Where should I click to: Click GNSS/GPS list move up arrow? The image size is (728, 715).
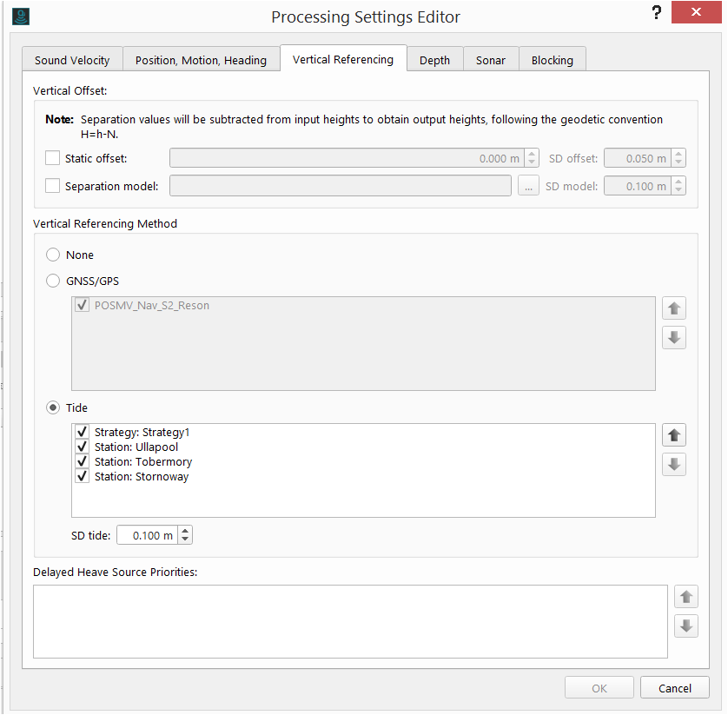click(x=673, y=308)
